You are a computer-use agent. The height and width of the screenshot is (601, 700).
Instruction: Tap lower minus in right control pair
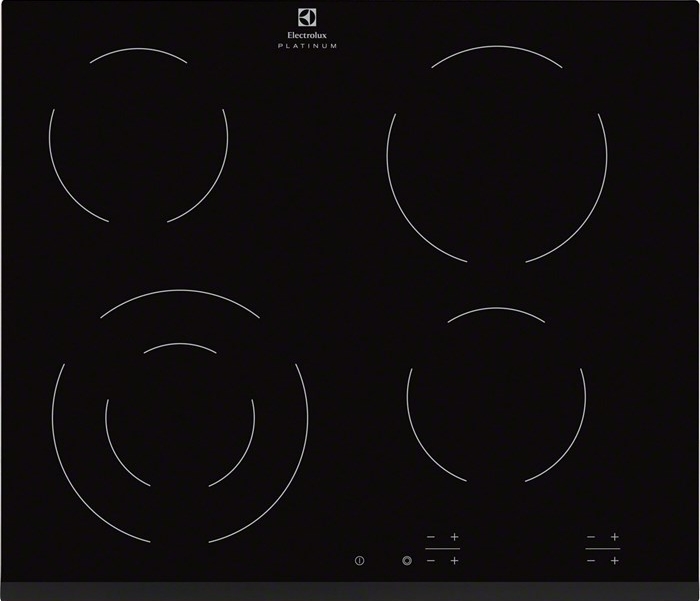pyautogui.click(x=591, y=560)
